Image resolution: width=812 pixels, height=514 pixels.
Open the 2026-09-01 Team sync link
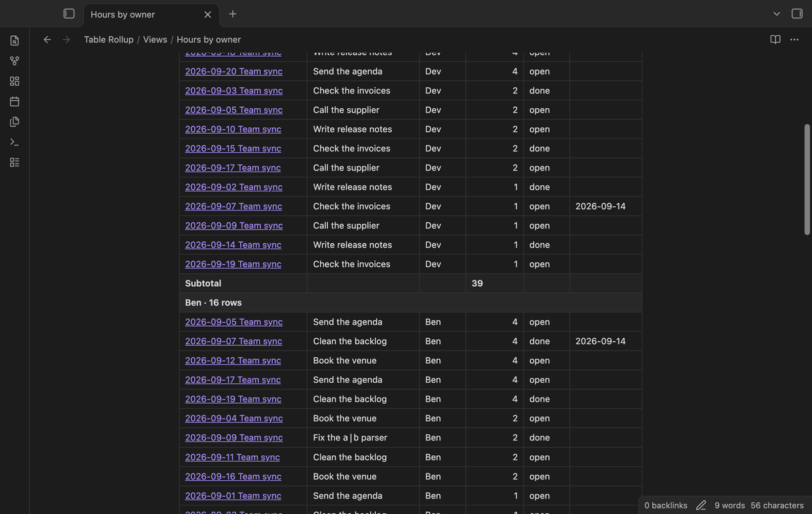pyautogui.click(x=233, y=496)
